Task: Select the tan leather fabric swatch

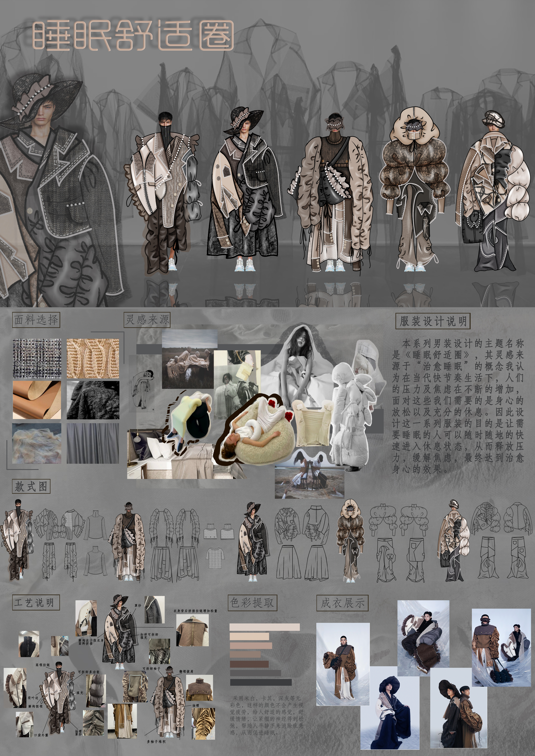Action: click(37, 400)
